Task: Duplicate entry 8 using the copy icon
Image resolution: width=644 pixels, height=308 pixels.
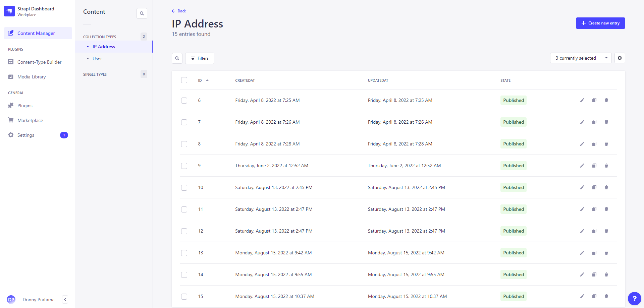Action: coord(594,144)
